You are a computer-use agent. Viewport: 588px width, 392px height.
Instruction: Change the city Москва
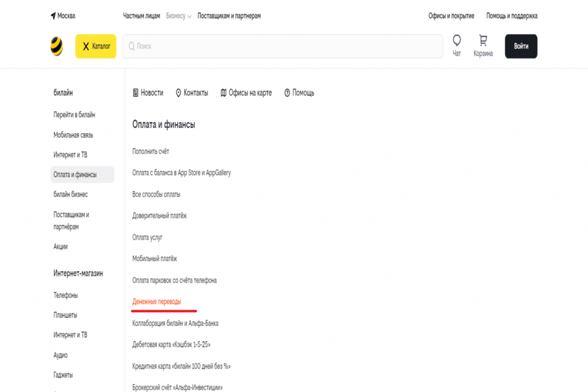[x=66, y=15]
